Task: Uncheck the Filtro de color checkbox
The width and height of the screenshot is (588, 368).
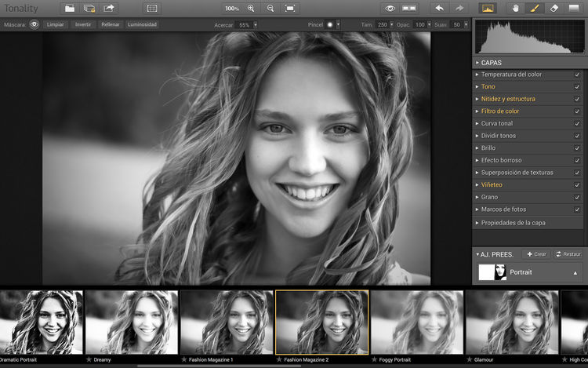Action: pos(577,111)
